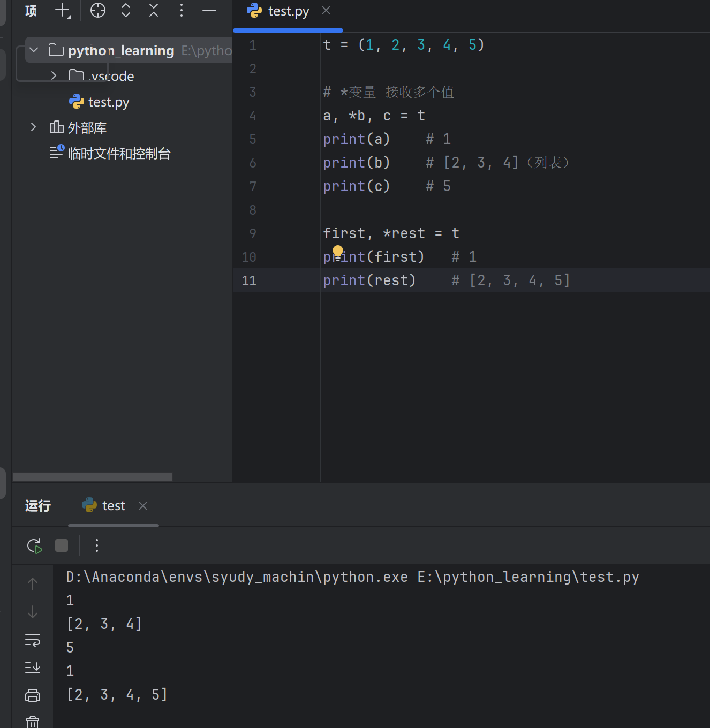Clear the console with trash icon
The height and width of the screenshot is (728, 710).
33,722
